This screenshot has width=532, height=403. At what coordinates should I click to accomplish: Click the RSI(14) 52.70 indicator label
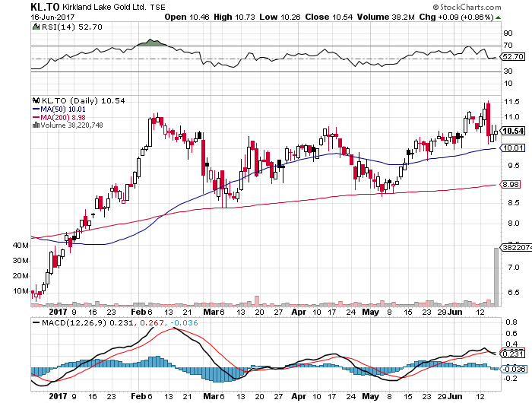[x=71, y=27]
